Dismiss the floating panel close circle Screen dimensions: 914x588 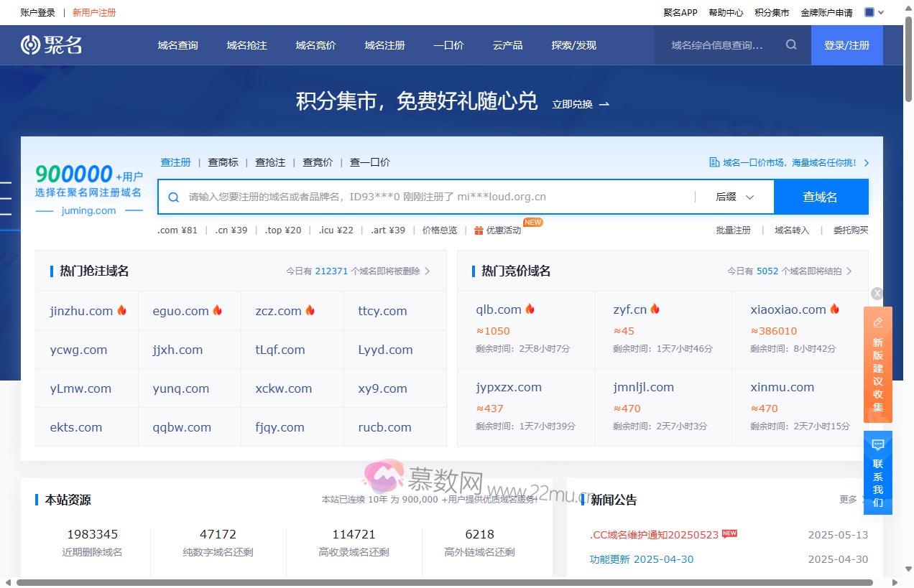click(x=877, y=294)
